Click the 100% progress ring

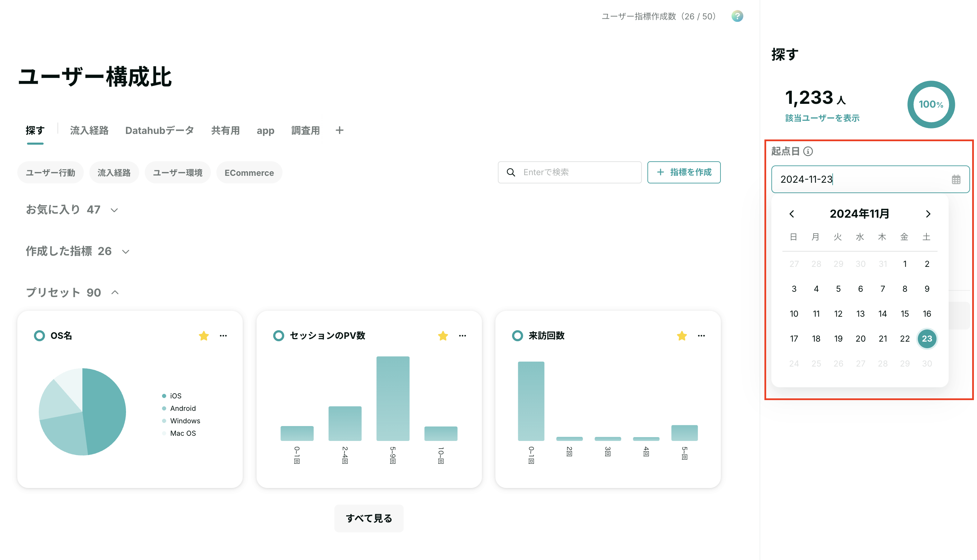pyautogui.click(x=931, y=104)
